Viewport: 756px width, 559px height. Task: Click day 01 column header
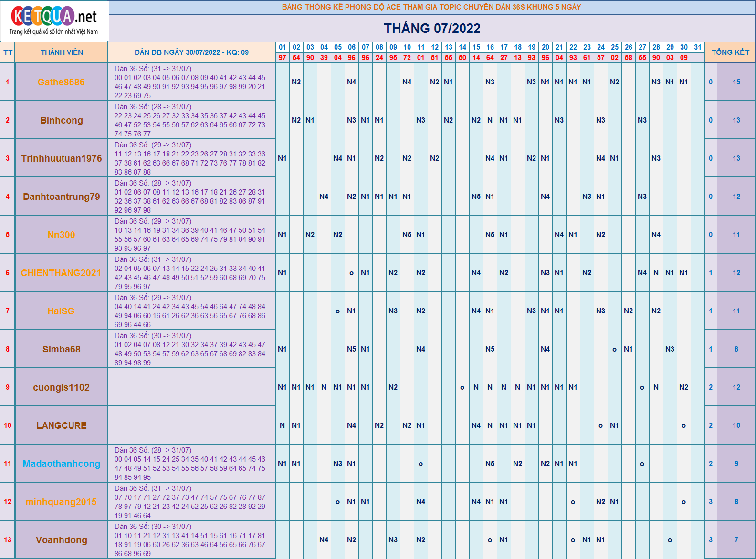283,47
